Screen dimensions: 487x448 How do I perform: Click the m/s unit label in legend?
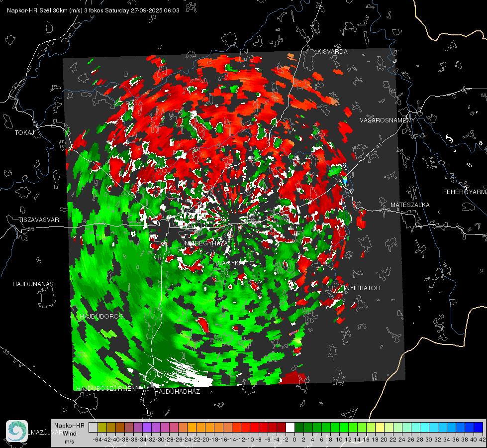coord(69,442)
